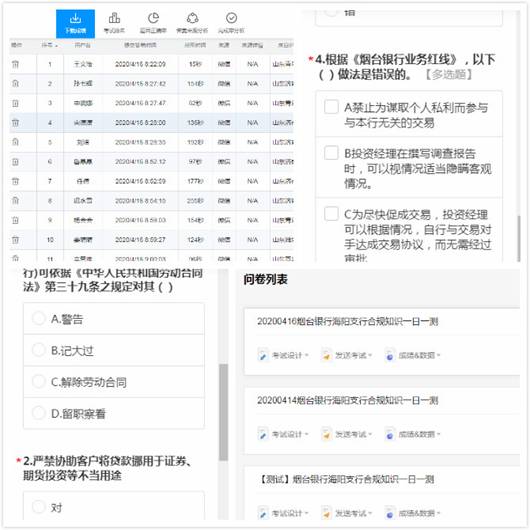Check option A under question 4
The width and height of the screenshot is (530, 530).
(x=331, y=107)
